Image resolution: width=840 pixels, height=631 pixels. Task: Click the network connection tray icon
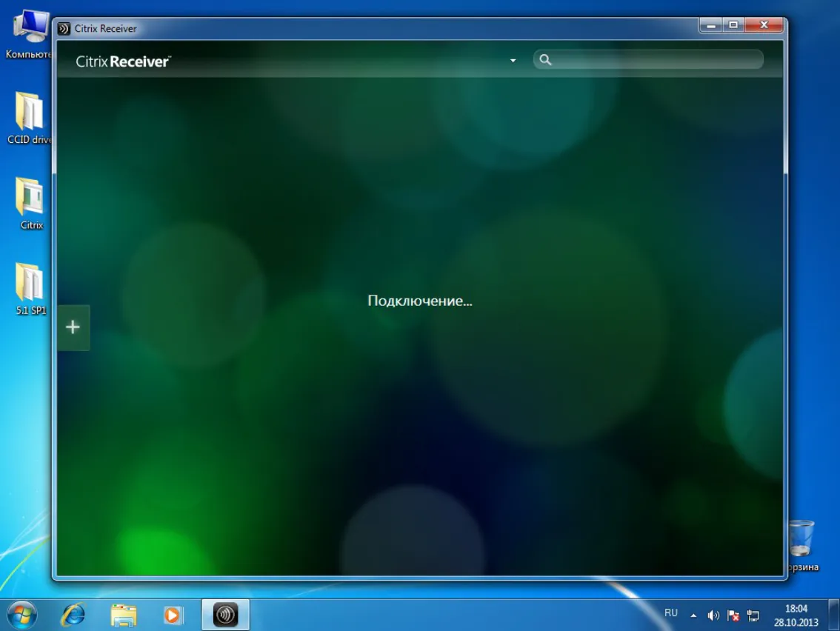pyautogui.click(x=753, y=615)
